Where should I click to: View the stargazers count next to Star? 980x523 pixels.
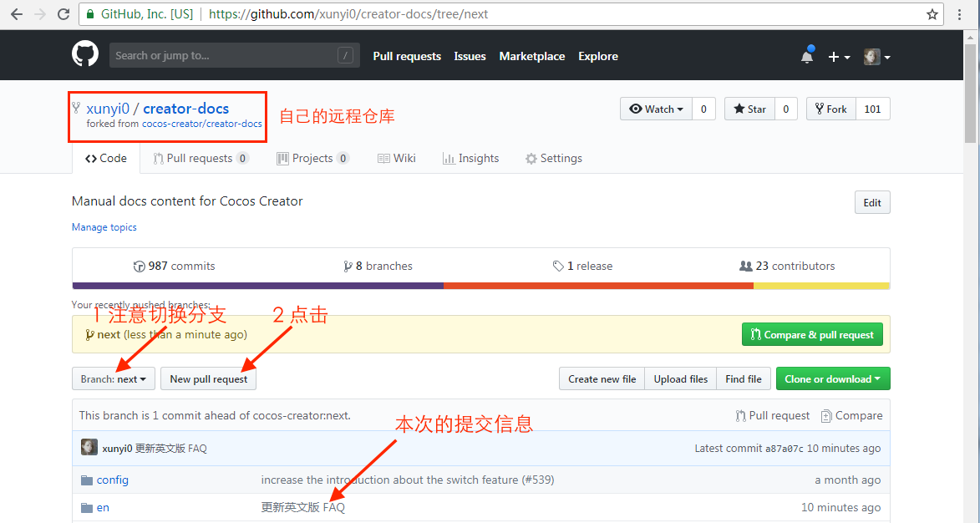coord(786,109)
